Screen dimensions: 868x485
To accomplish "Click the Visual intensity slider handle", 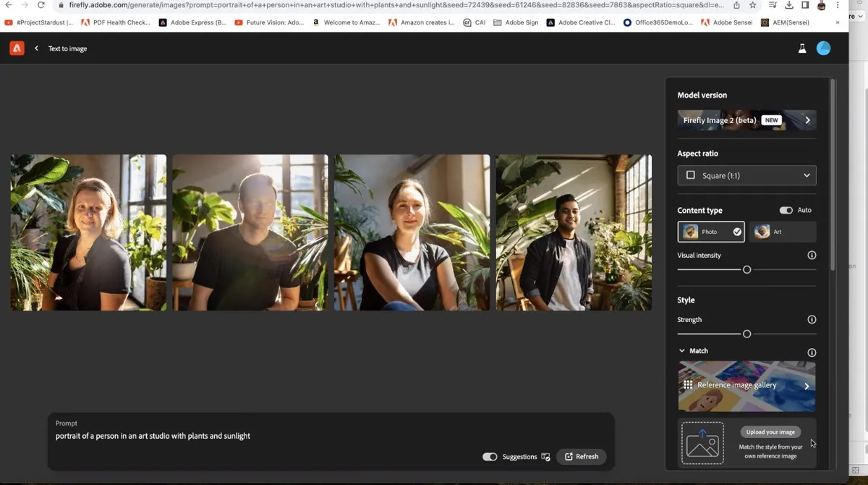I will pyautogui.click(x=747, y=269).
